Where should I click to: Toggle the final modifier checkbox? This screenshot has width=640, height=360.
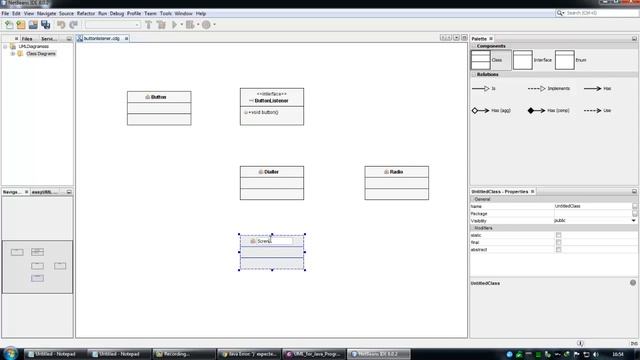558,242
